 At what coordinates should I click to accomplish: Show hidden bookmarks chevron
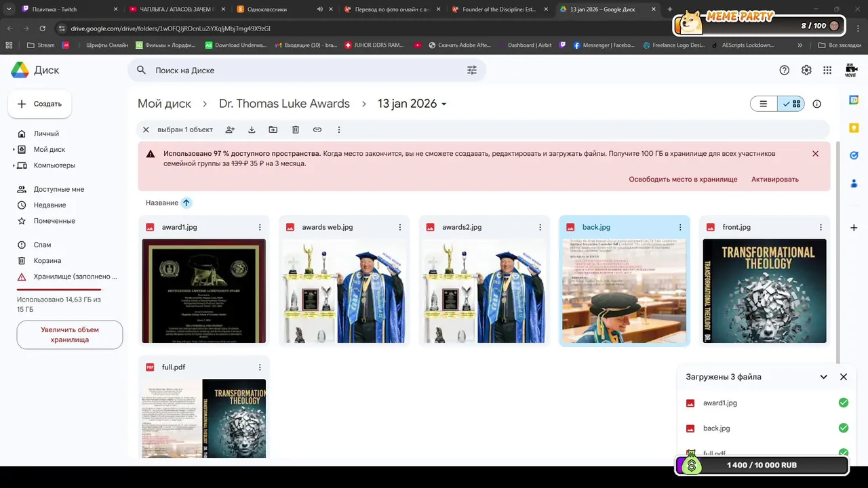point(801,45)
